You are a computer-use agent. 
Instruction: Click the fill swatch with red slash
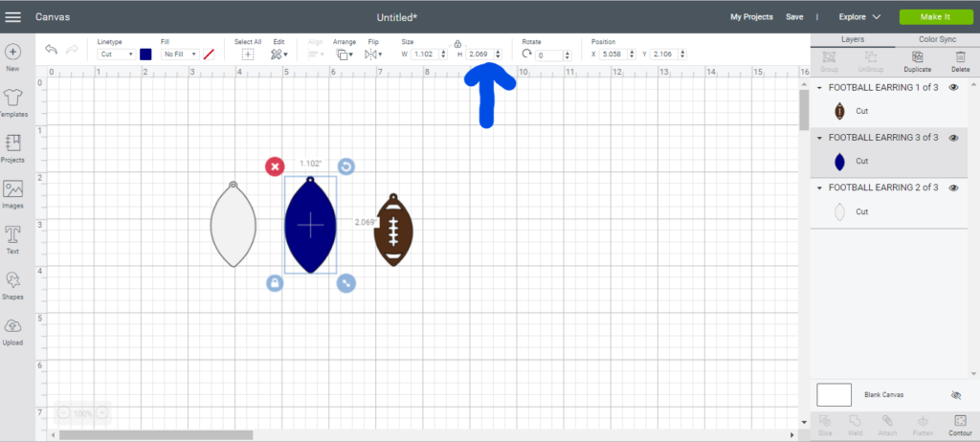[209, 55]
